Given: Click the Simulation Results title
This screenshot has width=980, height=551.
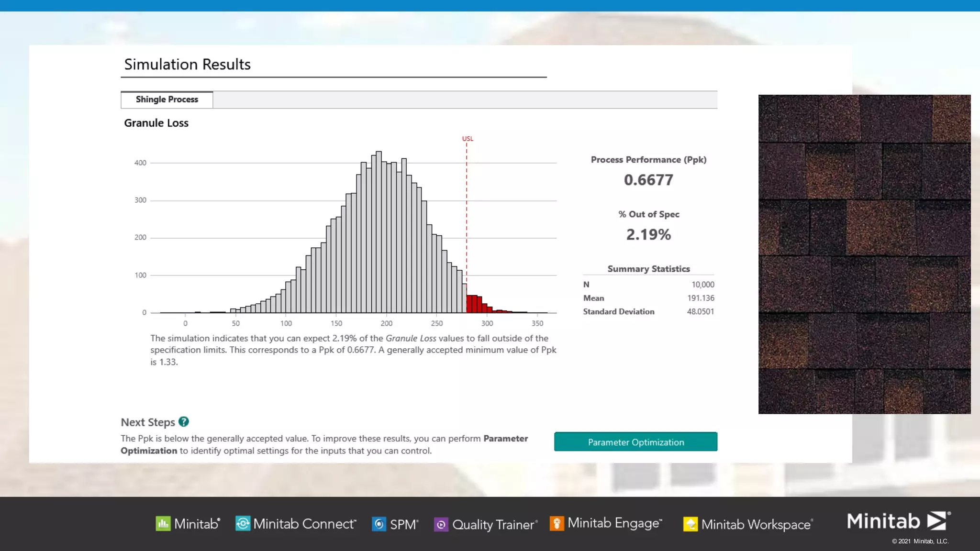Looking at the screenshot, I should coord(187,64).
